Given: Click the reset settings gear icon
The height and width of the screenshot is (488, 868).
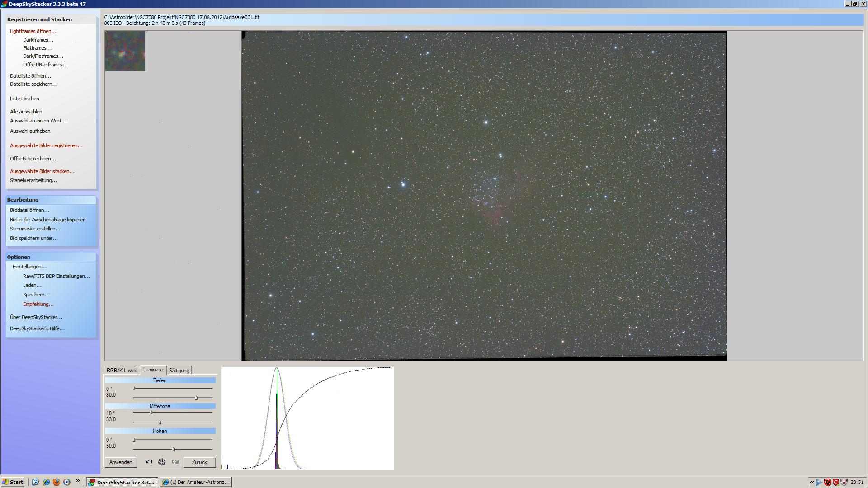Looking at the screenshot, I should click(162, 462).
